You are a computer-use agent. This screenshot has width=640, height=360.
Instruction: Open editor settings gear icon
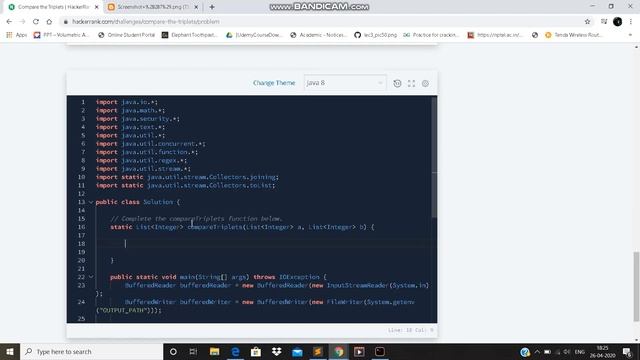pyautogui.click(x=425, y=83)
